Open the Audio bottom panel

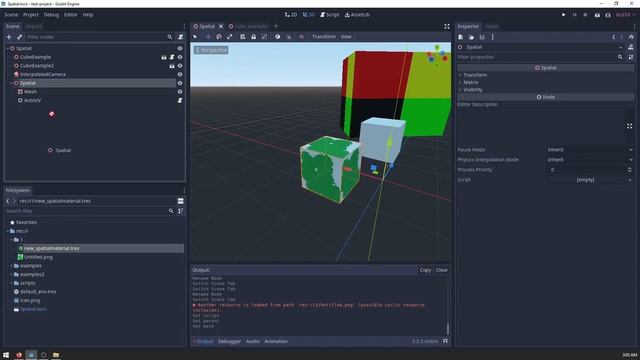253,341
